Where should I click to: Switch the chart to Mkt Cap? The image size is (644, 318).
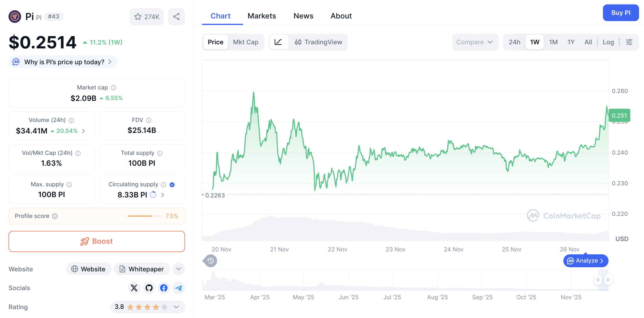point(246,42)
